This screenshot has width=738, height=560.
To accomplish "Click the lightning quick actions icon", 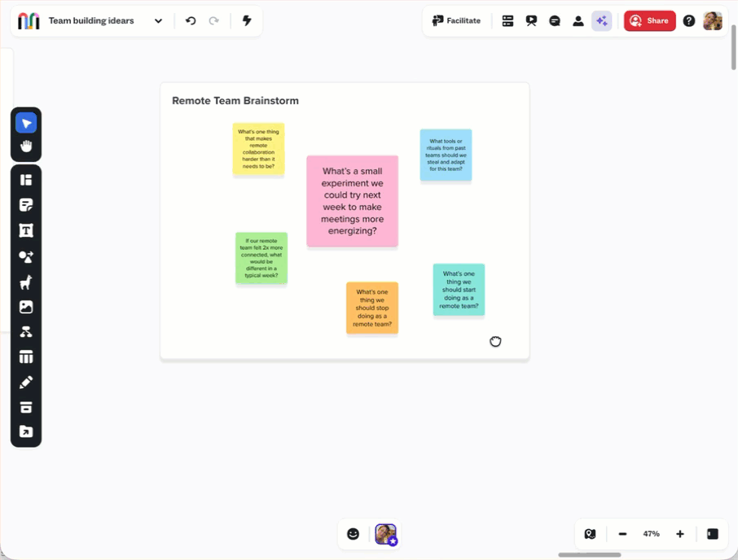I will (x=247, y=20).
